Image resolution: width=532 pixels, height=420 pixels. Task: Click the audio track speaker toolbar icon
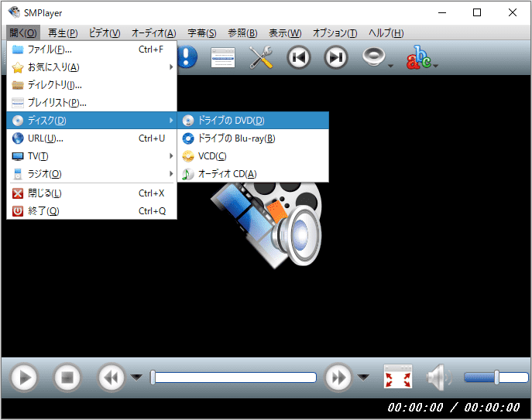point(373,56)
